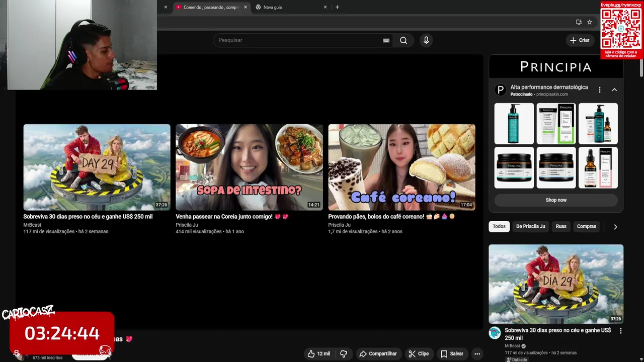This screenshot has width=644, height=362.
Task: Bookmark this page with the star icon
Action: click(590, 22)
